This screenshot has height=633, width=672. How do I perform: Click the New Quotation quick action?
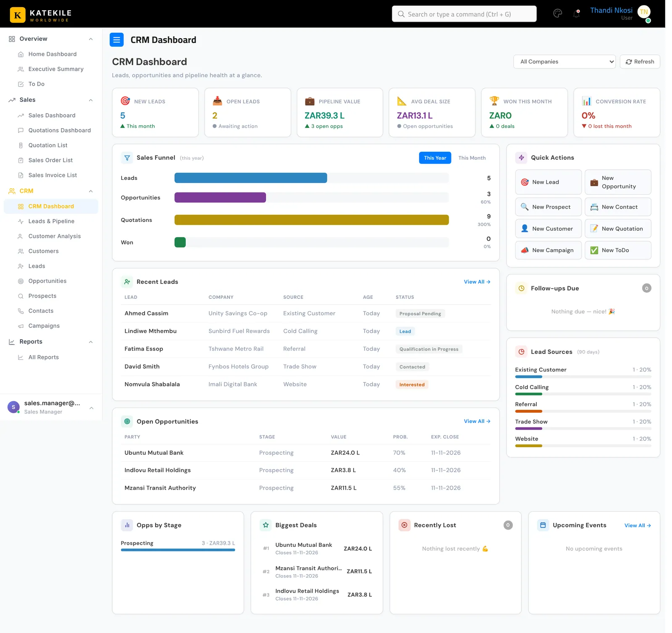tap(618, 229)
